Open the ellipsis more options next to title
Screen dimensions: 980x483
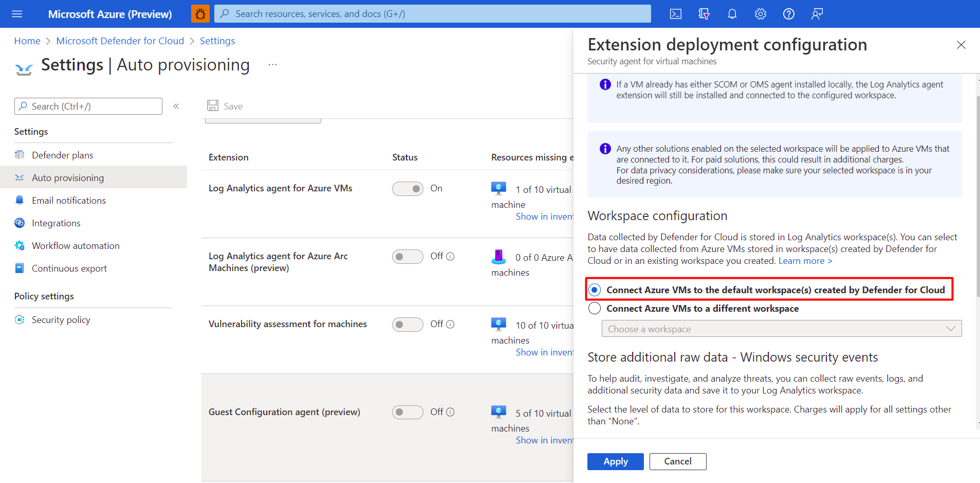pos(272,65)
